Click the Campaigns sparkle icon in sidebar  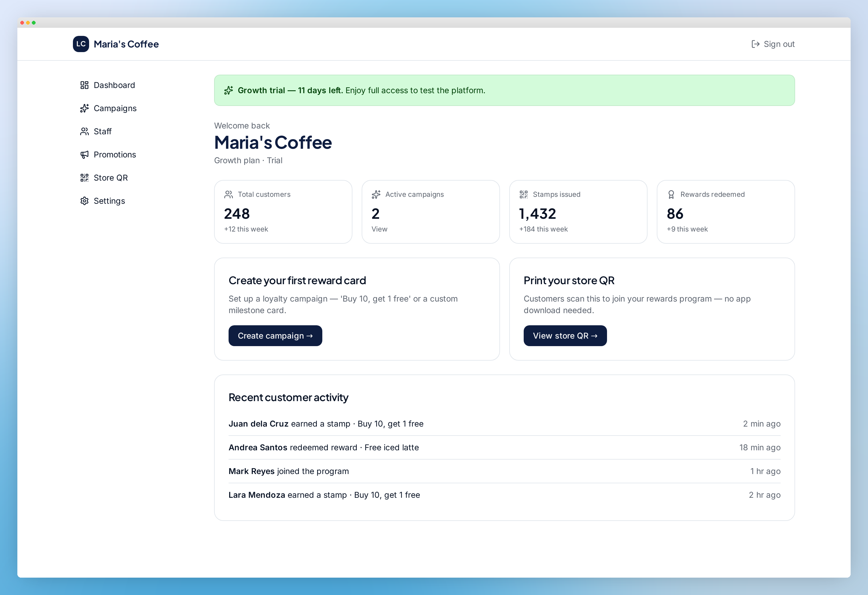point(84,108)
